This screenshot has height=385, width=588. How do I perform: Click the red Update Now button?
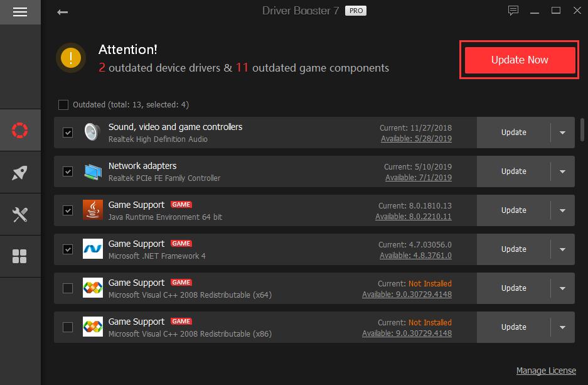pos(520,60)
